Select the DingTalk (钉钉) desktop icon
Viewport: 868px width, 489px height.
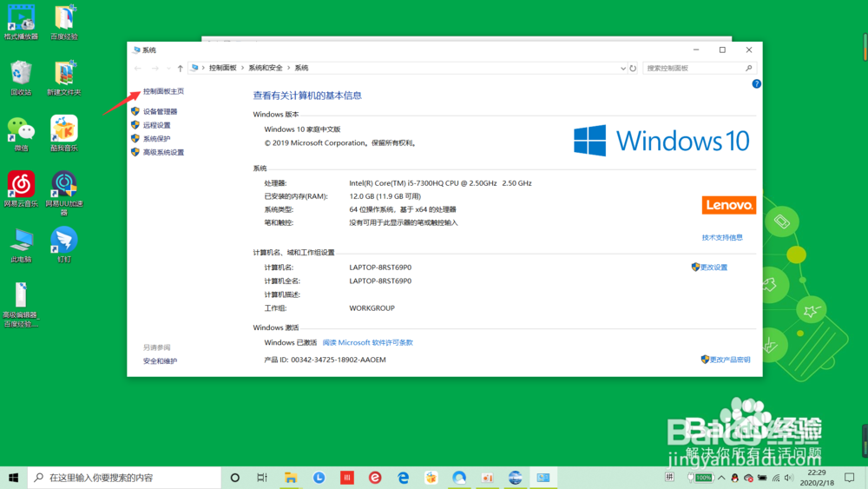[x=64, y=245]
